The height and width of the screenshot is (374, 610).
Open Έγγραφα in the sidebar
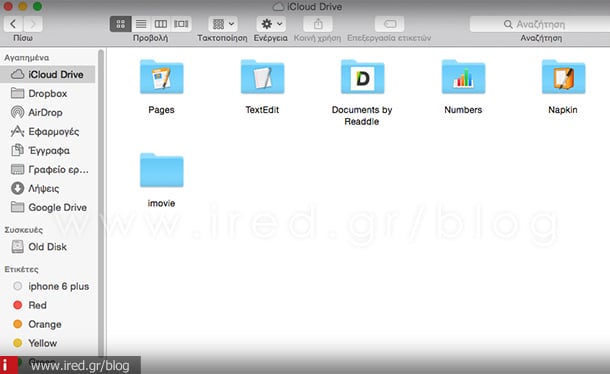tap(47, 151)
